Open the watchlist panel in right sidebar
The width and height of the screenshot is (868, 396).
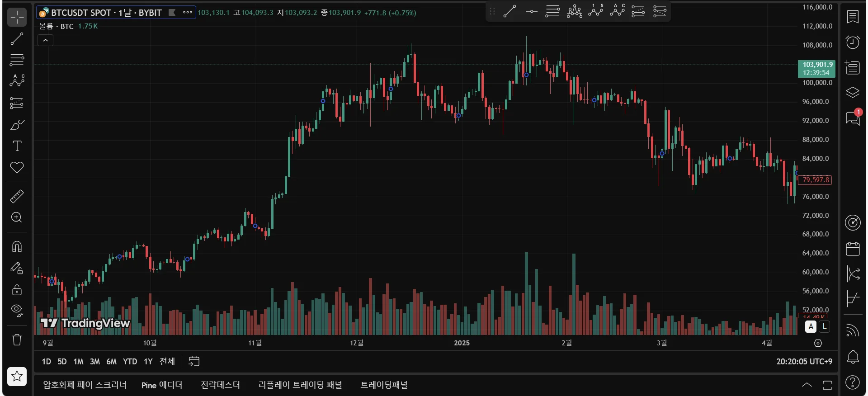[853, 17]
